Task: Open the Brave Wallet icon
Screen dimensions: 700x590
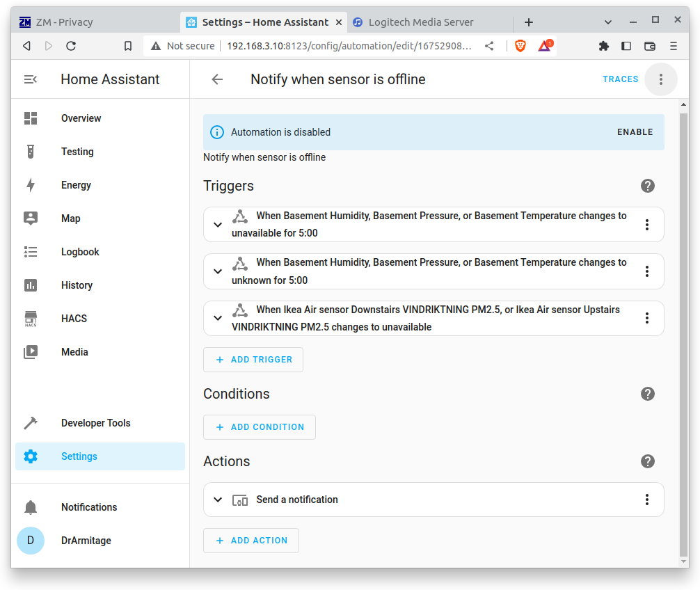Action: 650,46
